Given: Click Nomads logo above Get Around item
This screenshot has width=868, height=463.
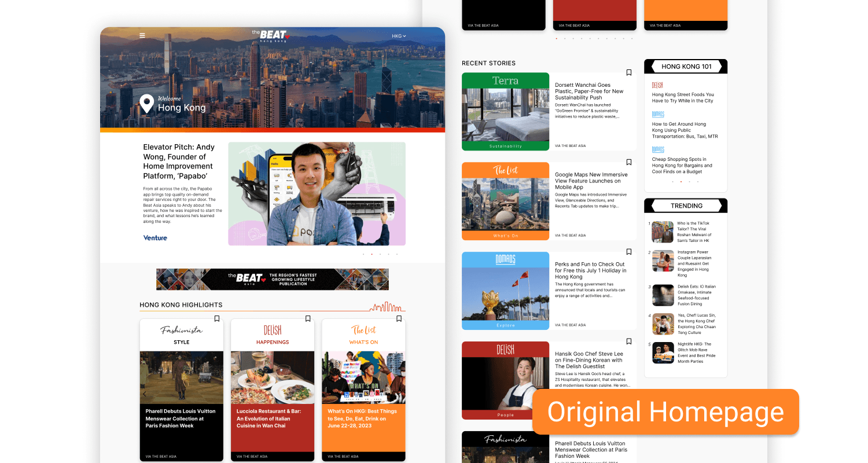Looking at the screenshot, I should 658,115.
